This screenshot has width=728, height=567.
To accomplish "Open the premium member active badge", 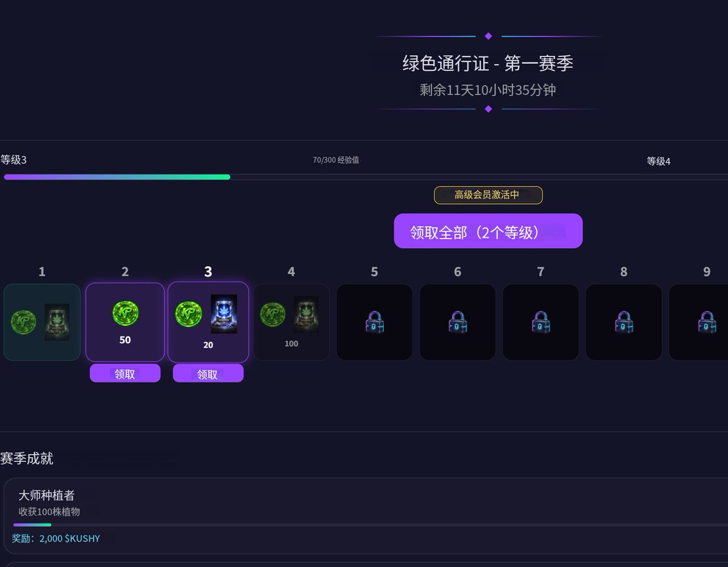I will click(488, 195).
